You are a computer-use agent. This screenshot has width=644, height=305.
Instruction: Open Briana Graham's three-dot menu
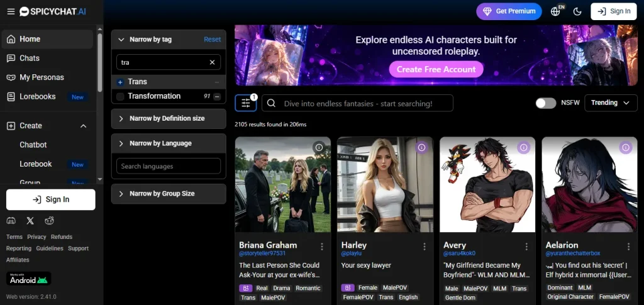click(x=322, y=247)
